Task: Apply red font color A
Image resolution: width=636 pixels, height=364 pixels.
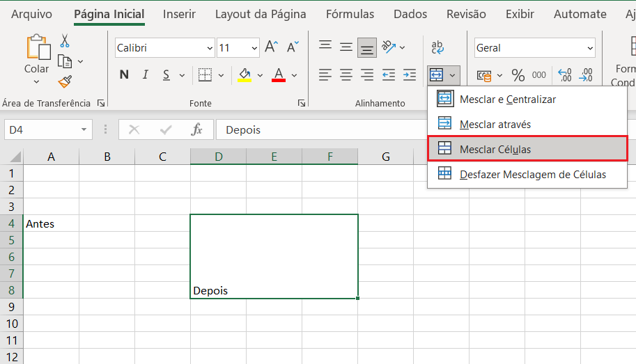Action: 279,75
